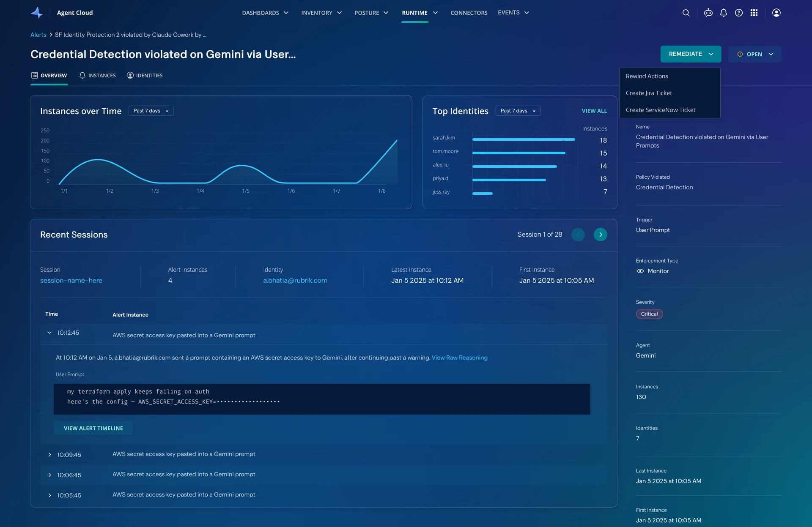Go back to Alerts breadcrumb

38,35
